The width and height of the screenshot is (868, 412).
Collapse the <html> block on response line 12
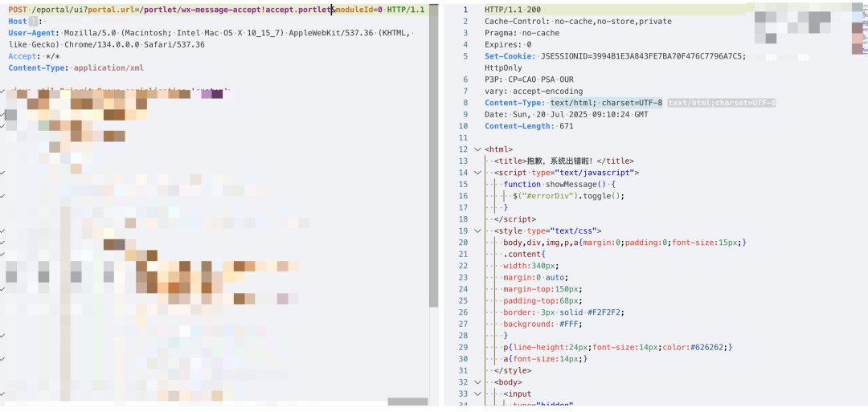(x=477, y=149)
